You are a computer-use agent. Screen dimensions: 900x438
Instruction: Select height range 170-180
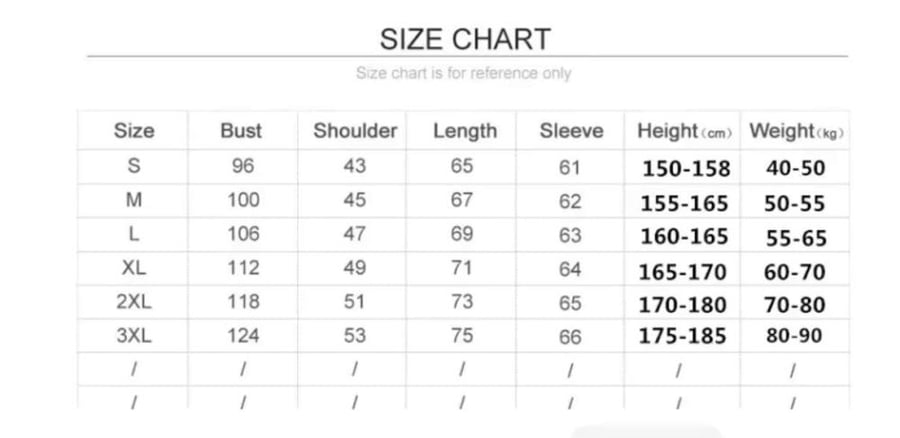tap(683, 305)
